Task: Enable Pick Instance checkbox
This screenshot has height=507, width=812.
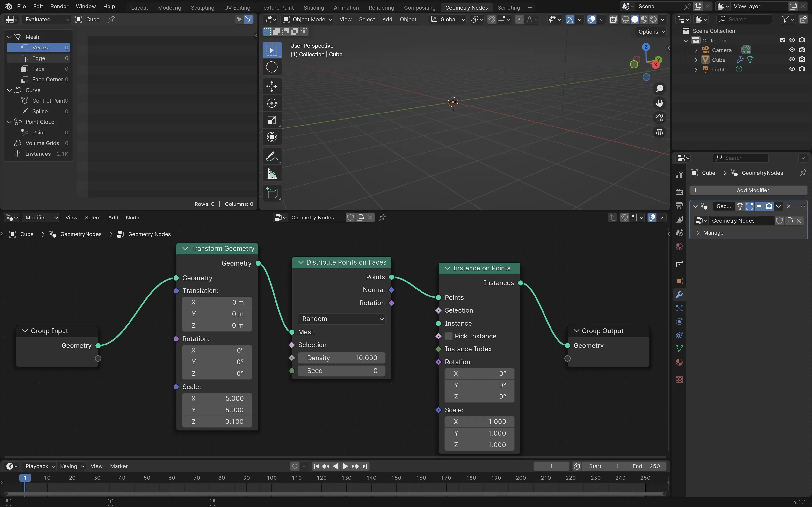Action: click(x=449, y=336)
